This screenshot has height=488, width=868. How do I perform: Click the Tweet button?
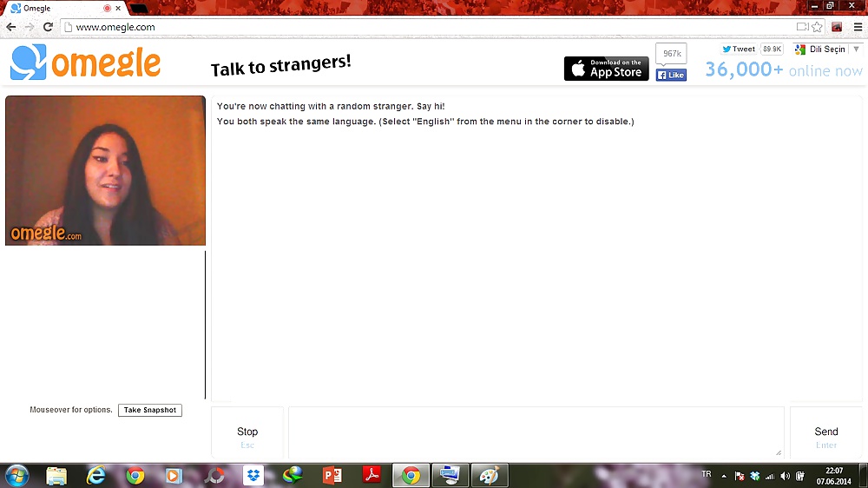point(739,49)
